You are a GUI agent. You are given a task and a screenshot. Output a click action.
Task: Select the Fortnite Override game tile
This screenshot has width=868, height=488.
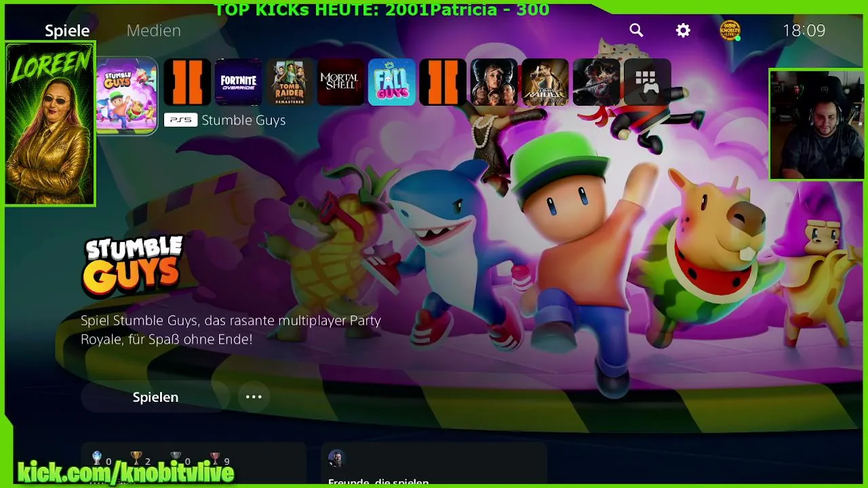point(239,82)
